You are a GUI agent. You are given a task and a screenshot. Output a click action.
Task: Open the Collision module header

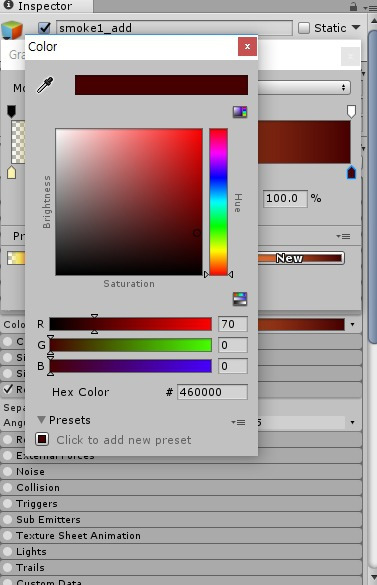[181, 488]
